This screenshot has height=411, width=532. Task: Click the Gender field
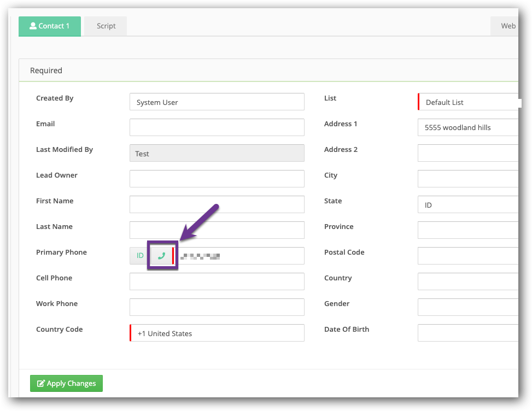[x=468, y=307]
